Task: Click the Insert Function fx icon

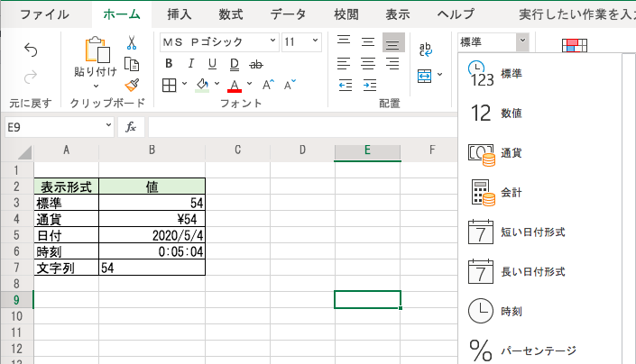Action: (x=131, y=127)
